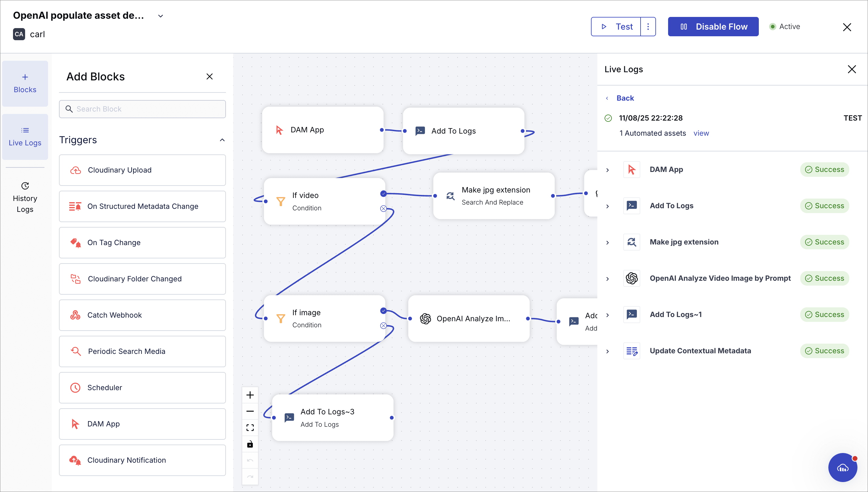Click the If video false output connector

pyautogui.click(x=383, y=209)
